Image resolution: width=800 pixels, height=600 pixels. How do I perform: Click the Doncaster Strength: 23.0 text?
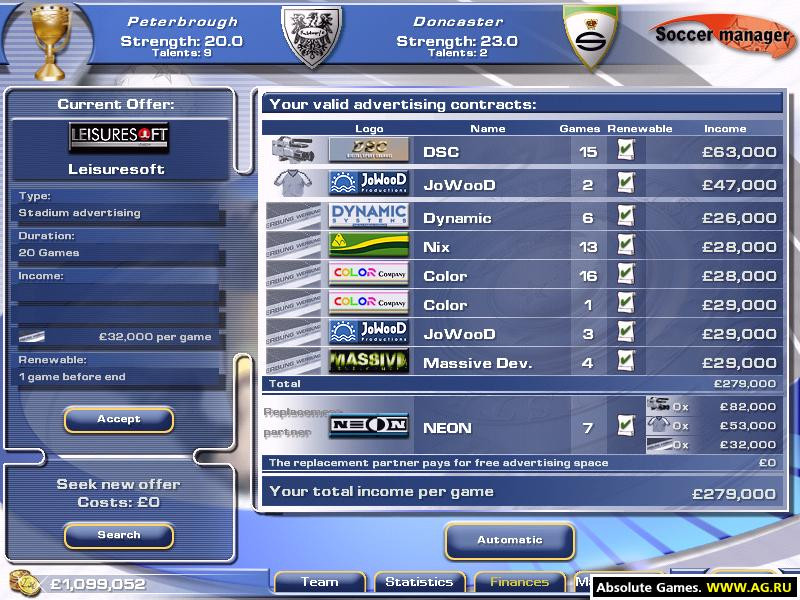click(457, 41)
